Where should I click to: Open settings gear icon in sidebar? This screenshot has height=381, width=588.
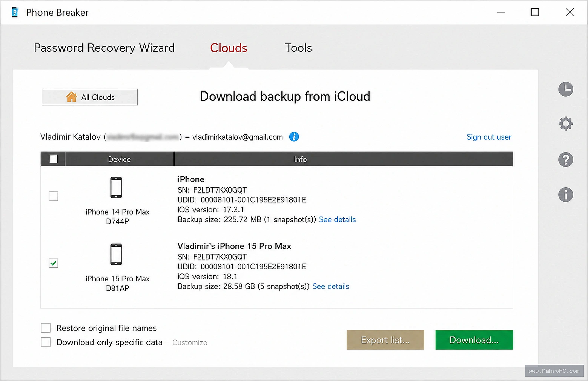pos(565,123)
